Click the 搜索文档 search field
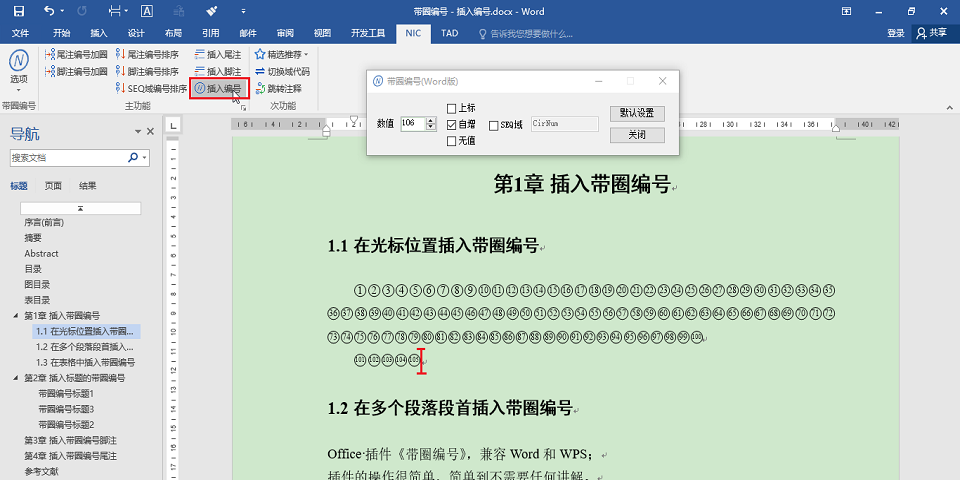 68,158
